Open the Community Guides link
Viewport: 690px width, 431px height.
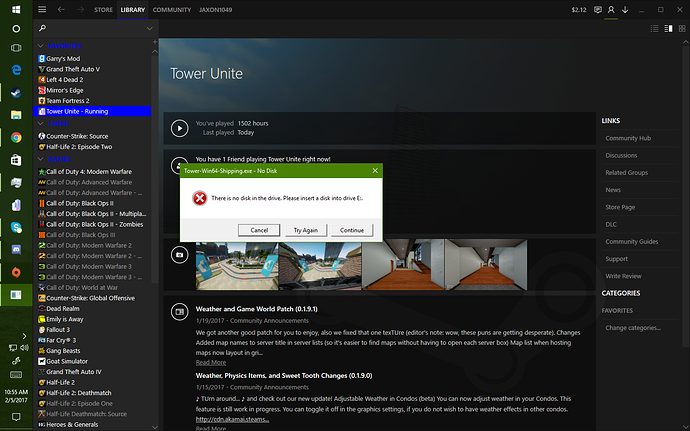pyautogui.click(x=631, y=241)
